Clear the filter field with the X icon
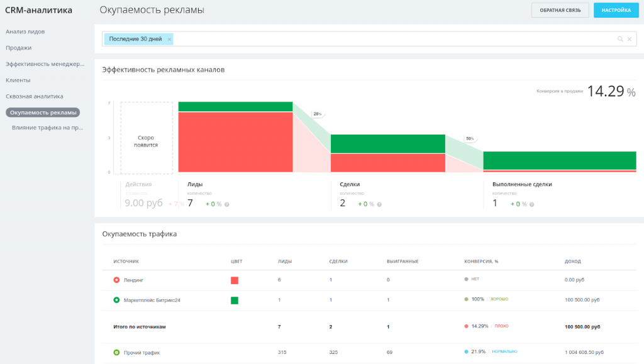The width and height of the screenshot is (644, 364). [x=630, y=39]
